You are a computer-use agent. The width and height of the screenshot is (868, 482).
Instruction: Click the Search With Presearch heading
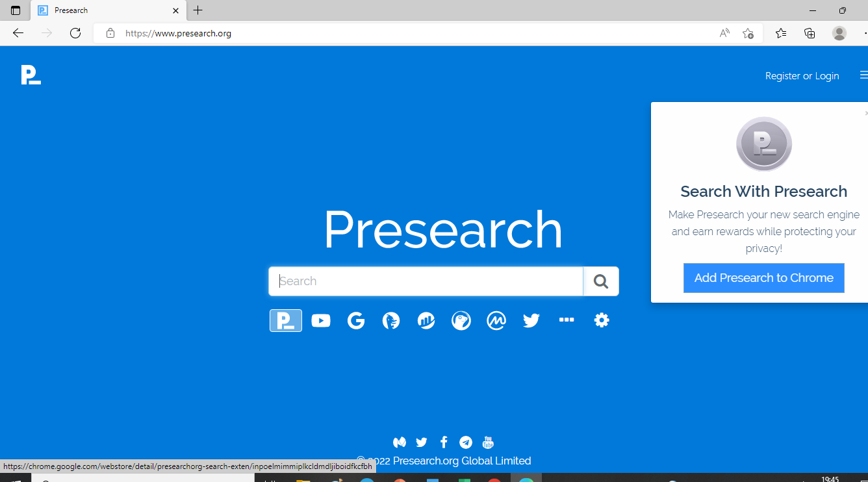click(x=764, y=192)
